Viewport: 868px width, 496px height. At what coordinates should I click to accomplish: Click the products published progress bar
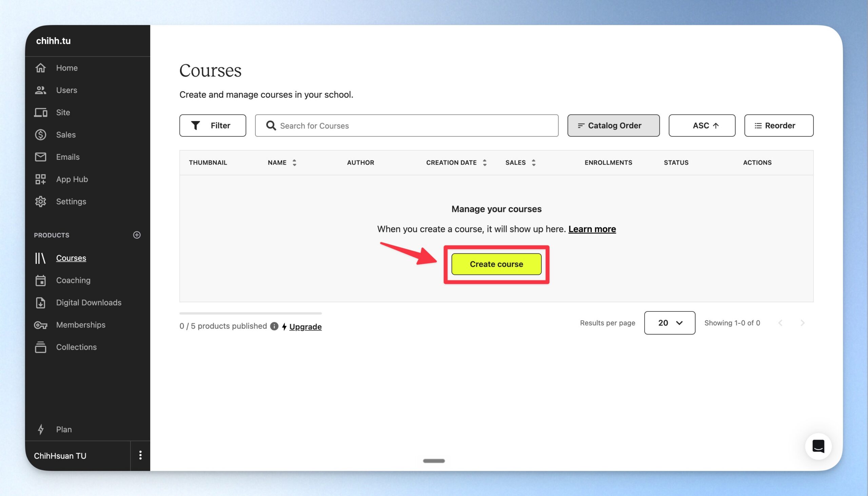pos(250,313)
